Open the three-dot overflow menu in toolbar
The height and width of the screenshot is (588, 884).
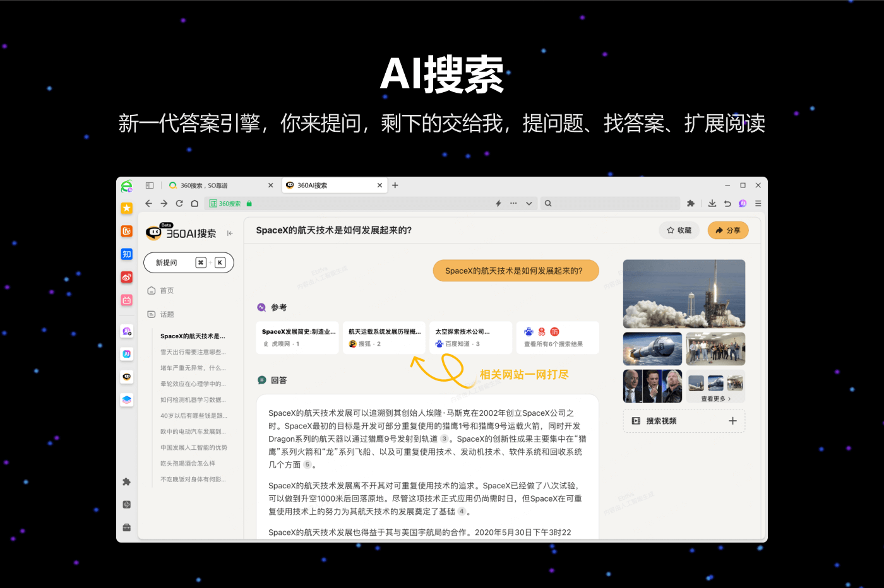click(513, 203)
